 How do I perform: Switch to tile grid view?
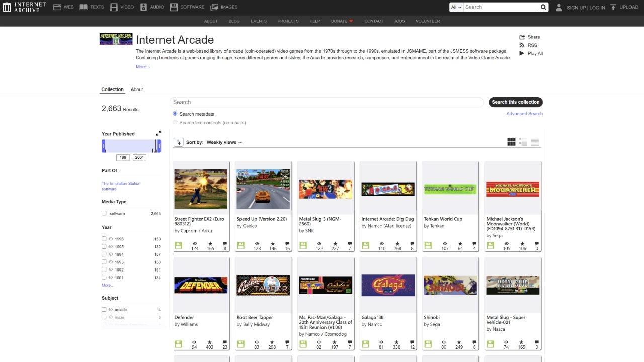[511, 142]
